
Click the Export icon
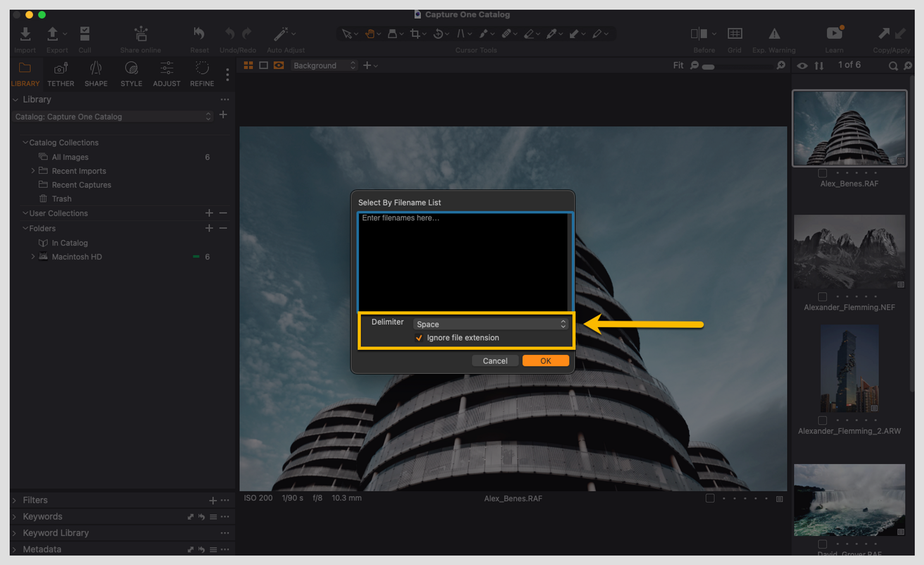pos(52,34)
